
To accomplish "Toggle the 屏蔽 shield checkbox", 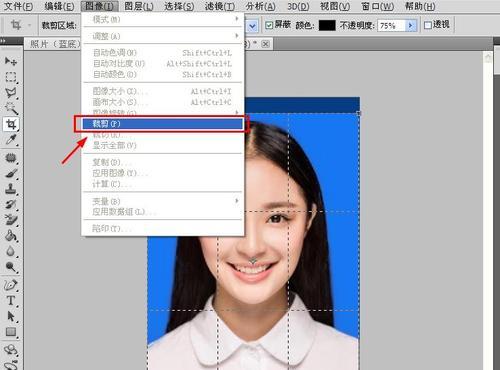I will [x=269, y=25].
